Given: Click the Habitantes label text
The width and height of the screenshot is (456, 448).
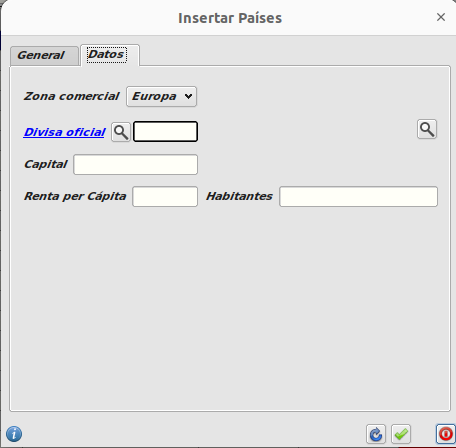Looking at the screenshot, I should tap(239, 196).
